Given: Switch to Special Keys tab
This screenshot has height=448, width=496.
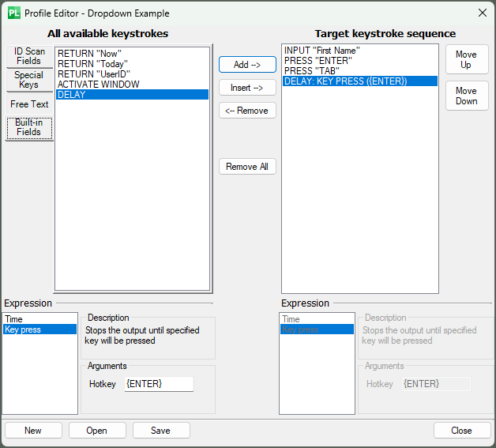Looking at the screenshot, I should (29, 80).
